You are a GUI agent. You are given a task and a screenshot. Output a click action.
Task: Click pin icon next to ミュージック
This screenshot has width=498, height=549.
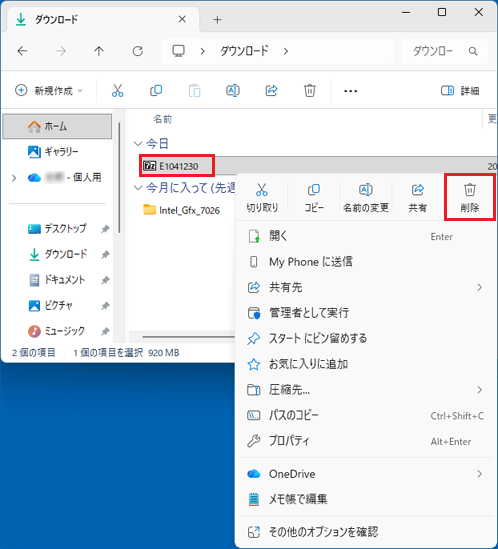click(x=105, y=331)
